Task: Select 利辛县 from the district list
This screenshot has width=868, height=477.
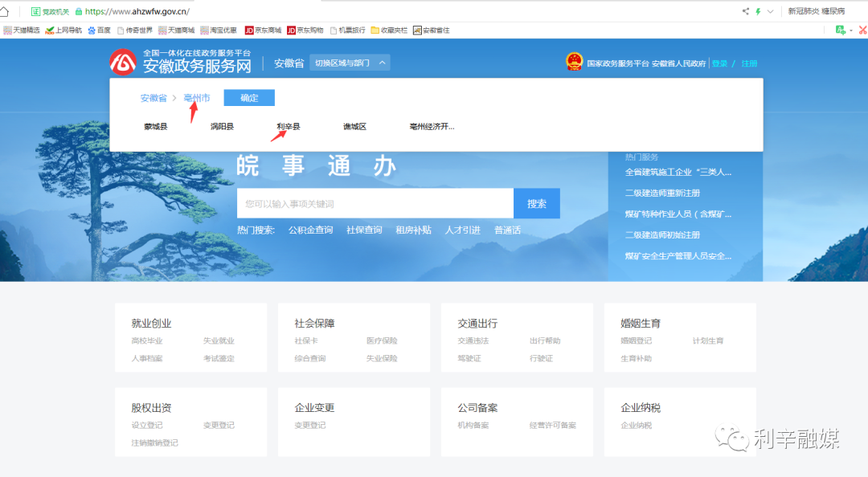Action: 288,127
